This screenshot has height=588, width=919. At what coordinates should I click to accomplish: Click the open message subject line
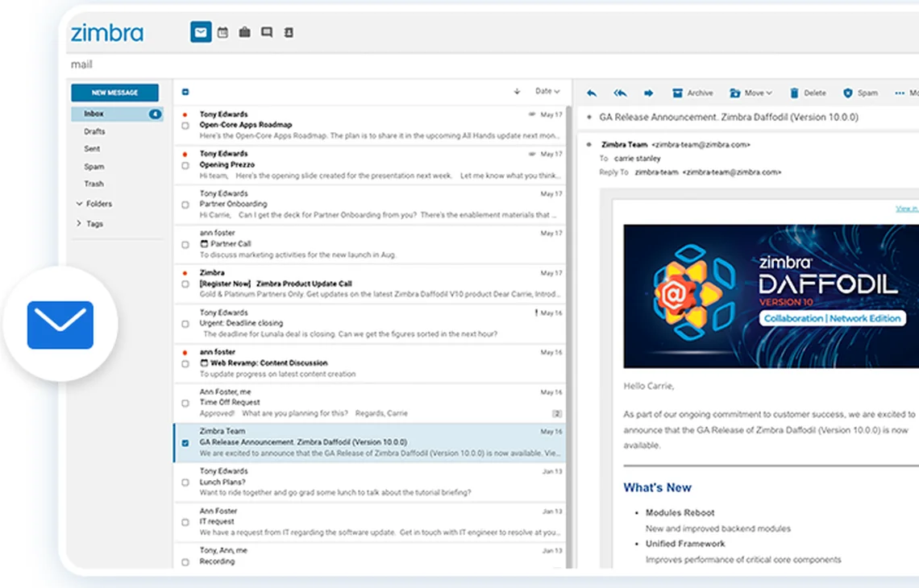pos(729,117)
